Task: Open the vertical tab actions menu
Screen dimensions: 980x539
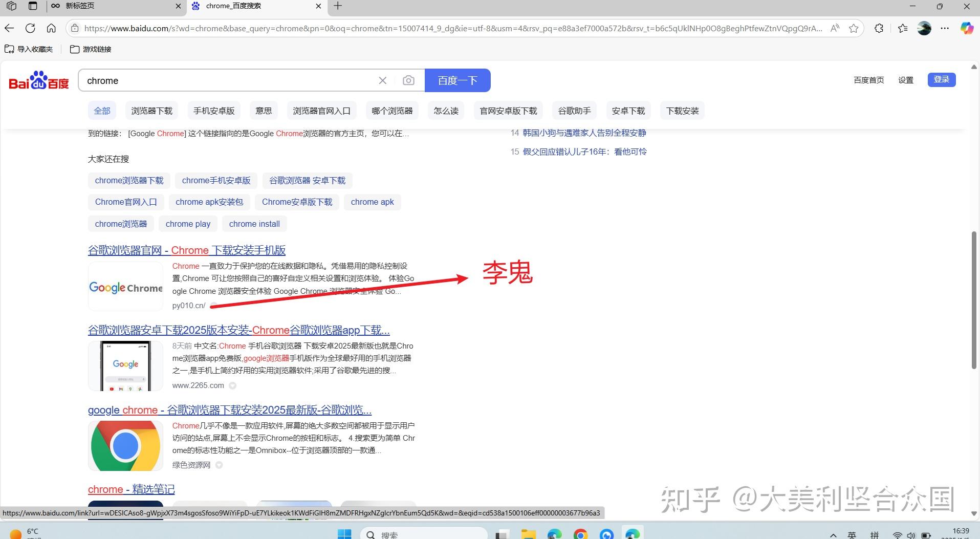Action: (x=33, y=6)
